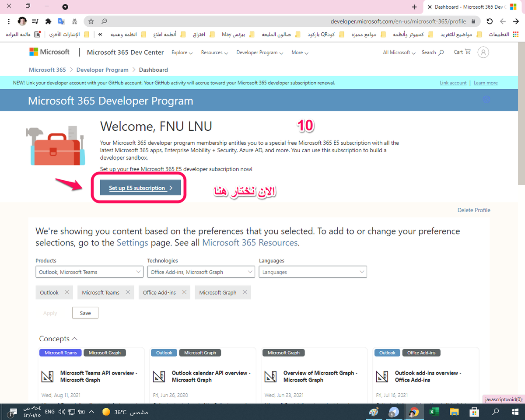Show hidden tray icons chevron
Image resolution: width=525 pixels, height=420 pixels.
point(91,412)
